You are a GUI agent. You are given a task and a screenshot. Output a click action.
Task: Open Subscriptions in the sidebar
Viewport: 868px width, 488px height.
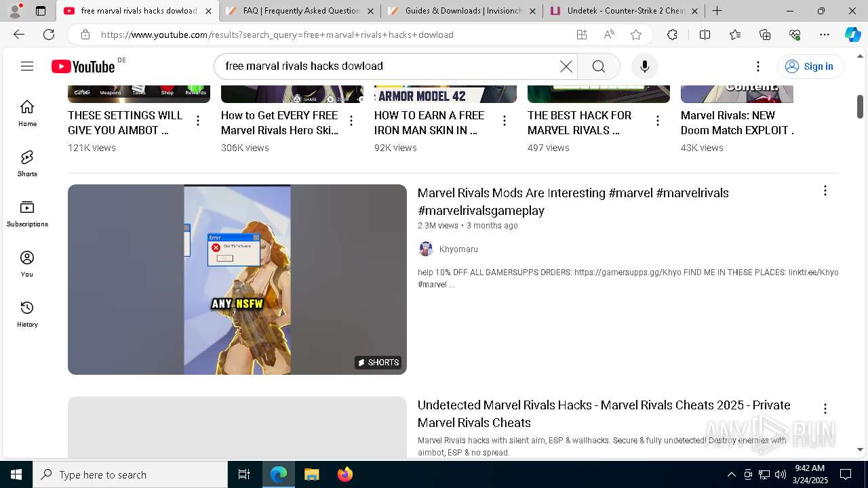pyautogui.click(x=27, y=213)
